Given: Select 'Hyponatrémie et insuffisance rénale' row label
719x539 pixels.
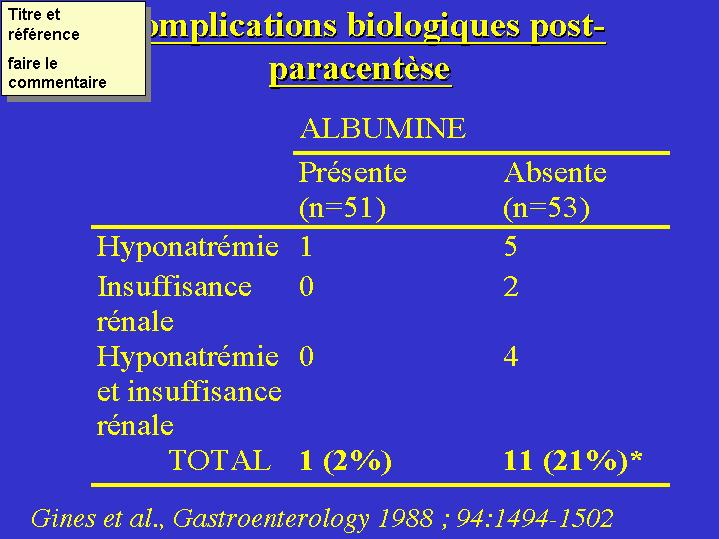Looking at the screenshot, I should [x=189, y=391].
